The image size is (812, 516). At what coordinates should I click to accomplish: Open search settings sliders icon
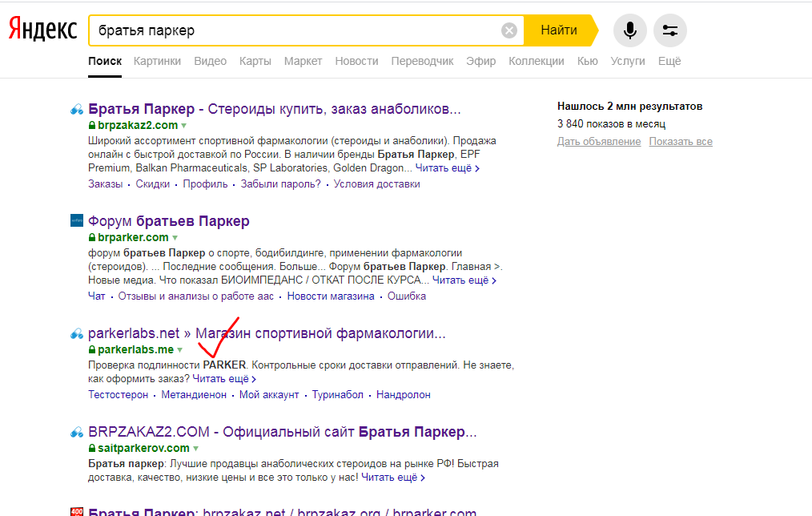pyautogui.click(x=670, y=30)
